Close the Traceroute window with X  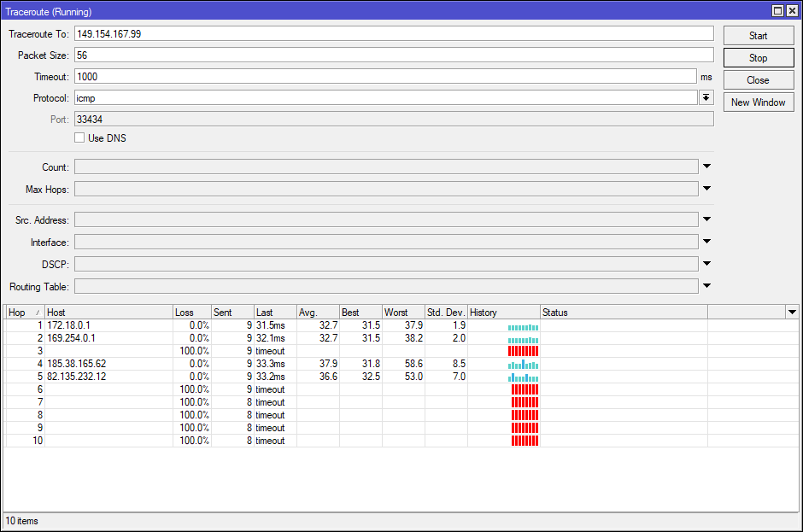point(792,11)
